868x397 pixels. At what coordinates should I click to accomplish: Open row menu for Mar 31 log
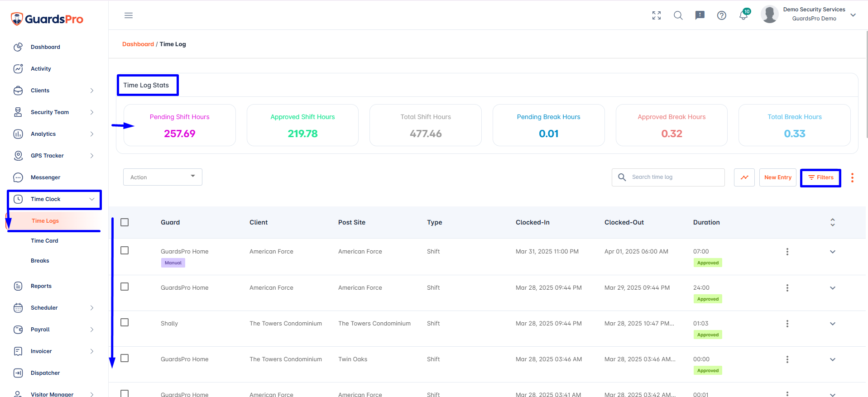coord(787,252)
